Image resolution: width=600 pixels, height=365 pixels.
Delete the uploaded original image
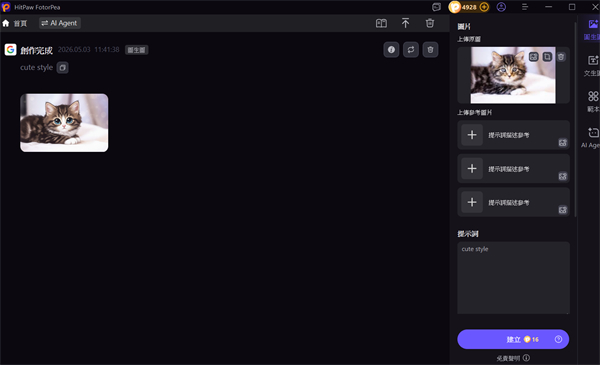561,57
